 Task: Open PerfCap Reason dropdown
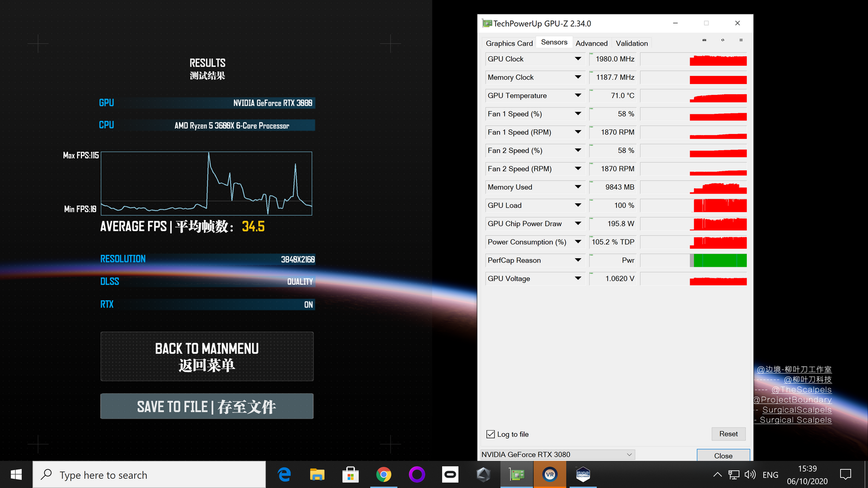point(578,260)
